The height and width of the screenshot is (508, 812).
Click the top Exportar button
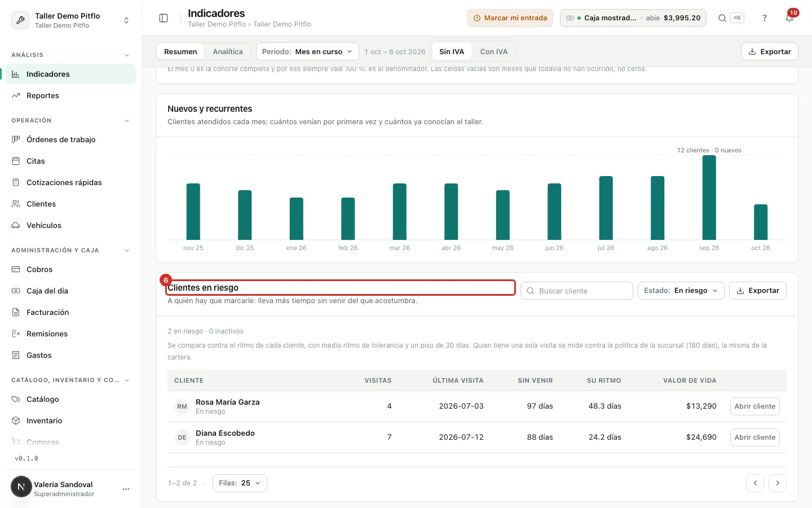[x=770, y=51]
